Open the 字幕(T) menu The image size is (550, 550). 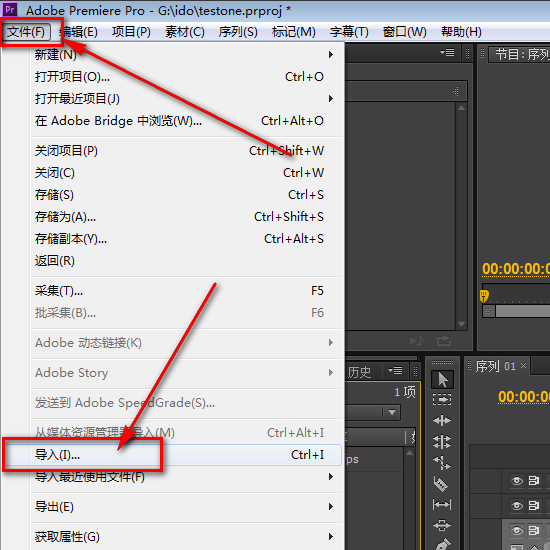(x=349, y=32)
